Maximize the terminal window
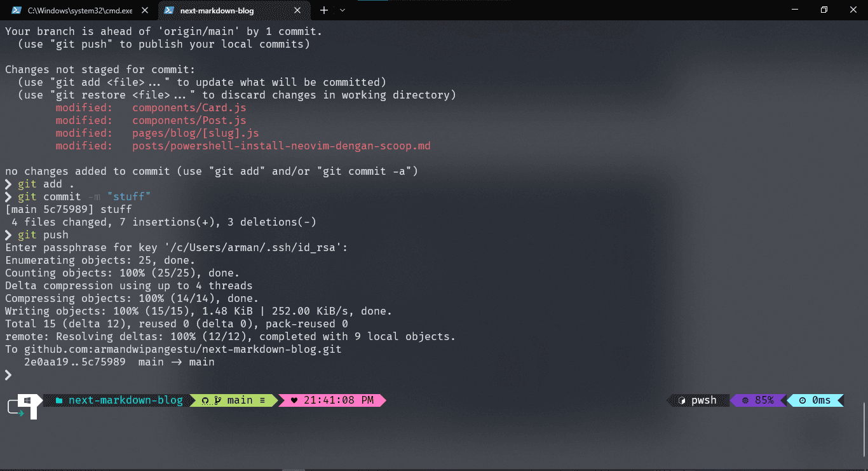The image size is (868, 471). point(824,10)
